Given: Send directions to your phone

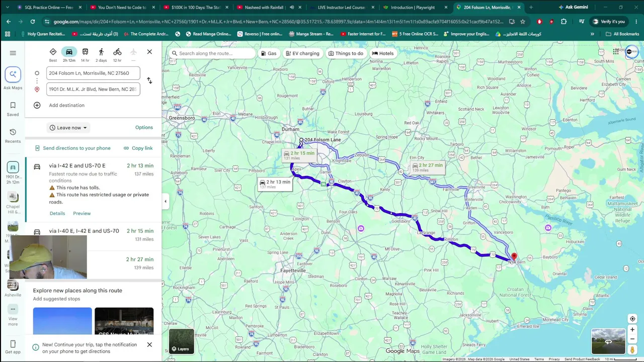Looking at the screenshot, I should tap(72, 148).
